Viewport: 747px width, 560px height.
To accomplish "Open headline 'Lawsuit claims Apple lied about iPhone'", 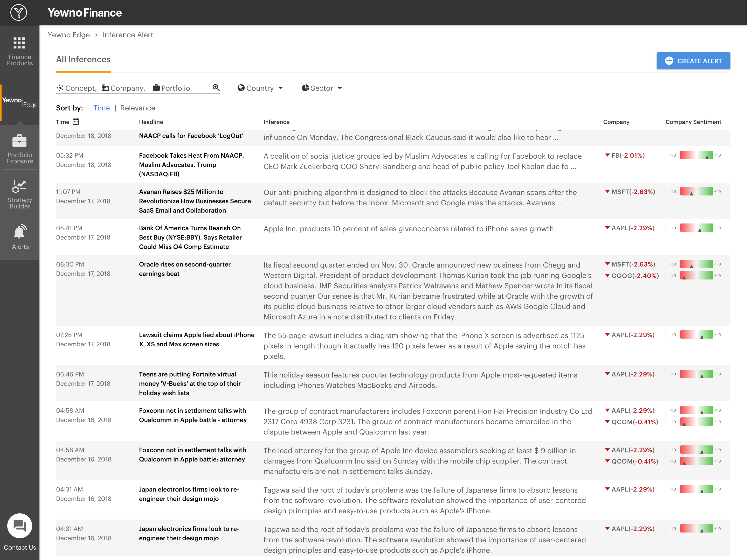I will (197, 340).
